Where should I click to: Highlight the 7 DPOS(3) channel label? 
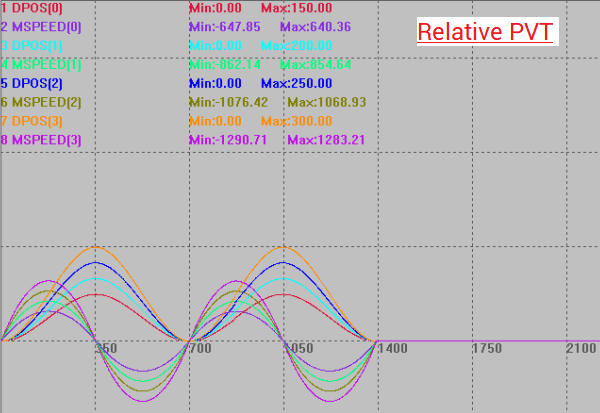tap(34, 121)
